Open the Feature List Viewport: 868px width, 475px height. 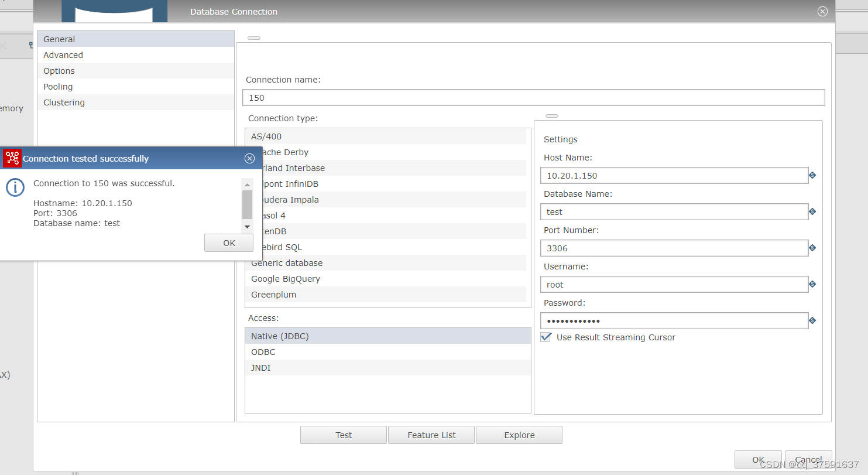coord(431,435)
